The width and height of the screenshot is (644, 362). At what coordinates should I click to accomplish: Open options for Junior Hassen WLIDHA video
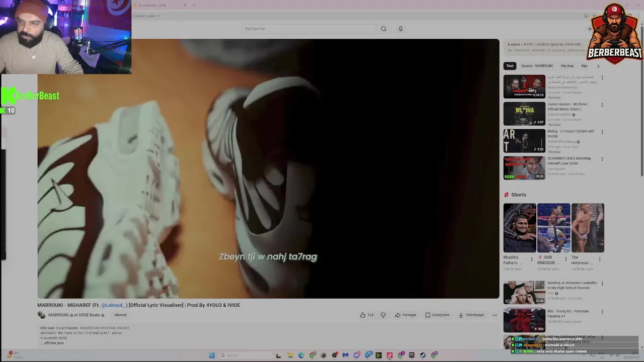[x=602, y=105]
